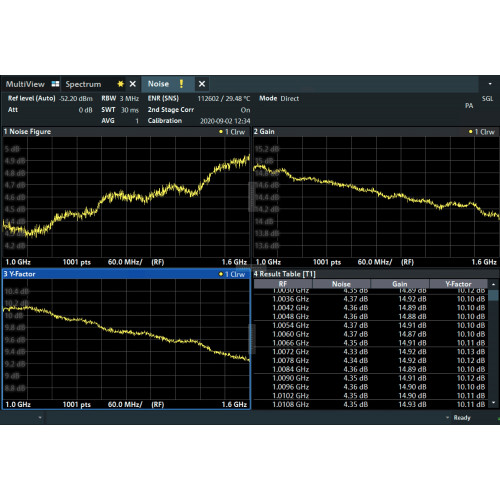Click the Noise tab warning exclamation icon
The height and width of the screenshot is (500, 500).
tap(181, 84)
